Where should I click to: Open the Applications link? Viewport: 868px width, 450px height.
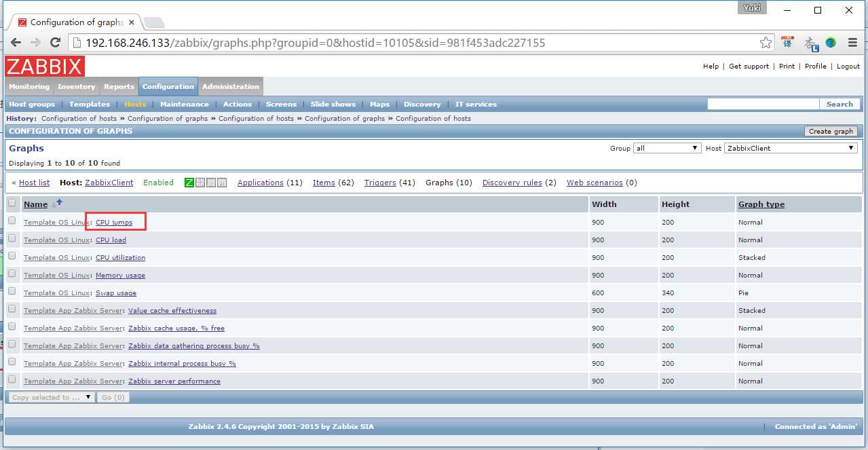pyautogui.click(x=261, y=183)
